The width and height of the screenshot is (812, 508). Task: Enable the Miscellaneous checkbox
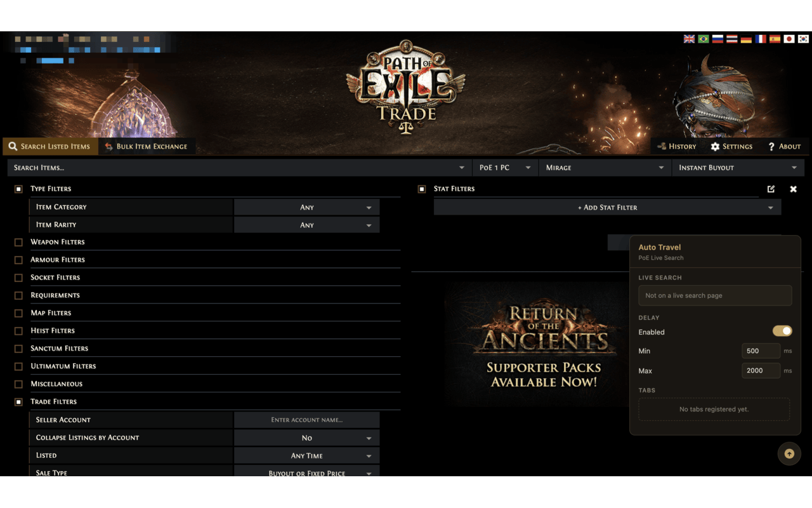[x=18, y=384]
